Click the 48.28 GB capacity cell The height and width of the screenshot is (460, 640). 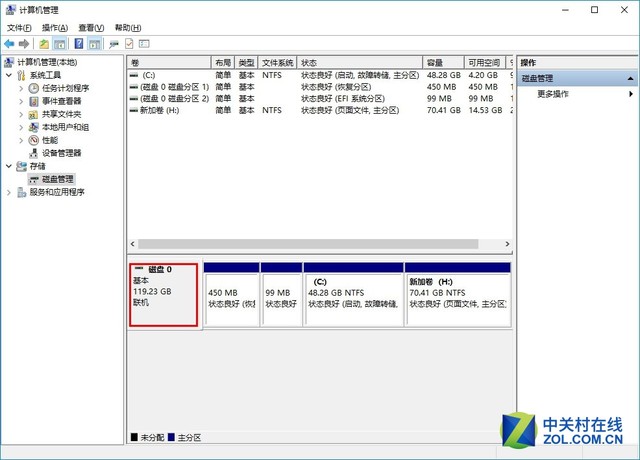coord(443,75)
